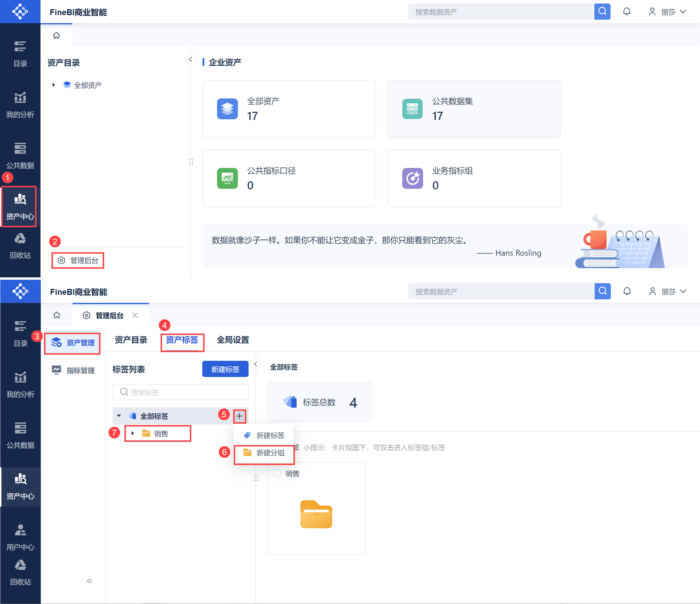Open notifications bell in the upper screenshot
Screen dimensions: 700x604
tap(627, 12)
